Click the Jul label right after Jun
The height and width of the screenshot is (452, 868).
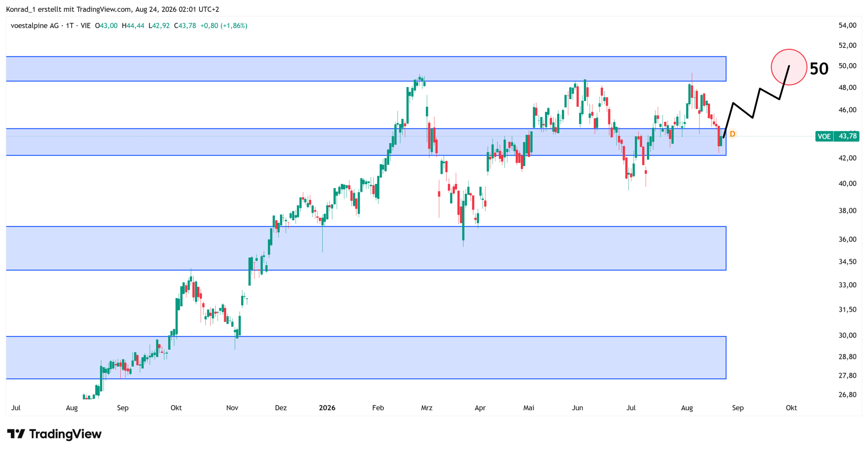[x=631, y=408]
